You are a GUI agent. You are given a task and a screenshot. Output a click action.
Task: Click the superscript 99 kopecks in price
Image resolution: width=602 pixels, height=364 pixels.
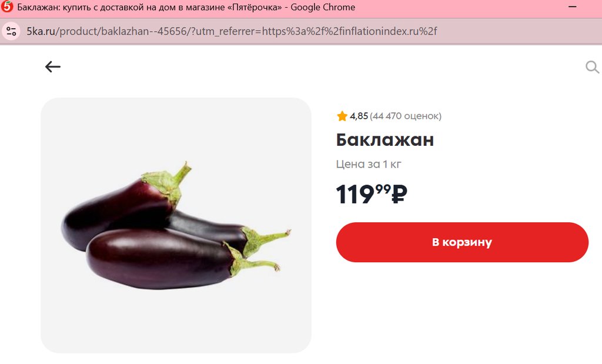pyautogui.click(x=383, y=189)
